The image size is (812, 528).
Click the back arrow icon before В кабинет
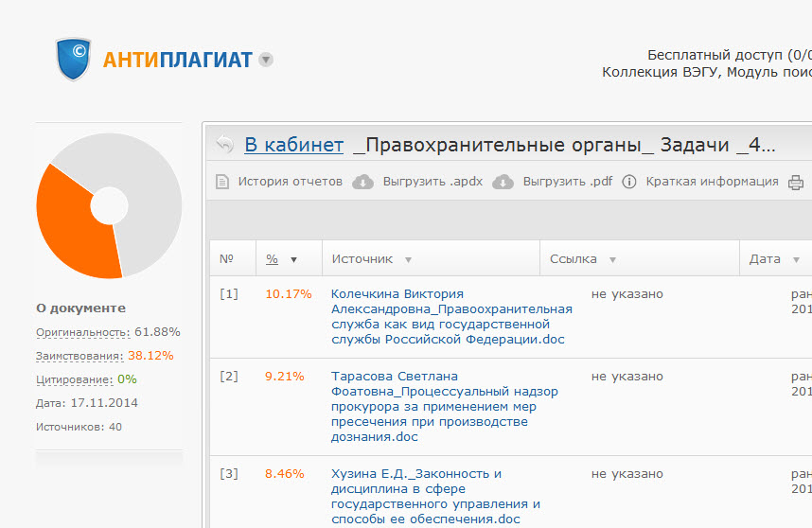[x=225, y=144]
